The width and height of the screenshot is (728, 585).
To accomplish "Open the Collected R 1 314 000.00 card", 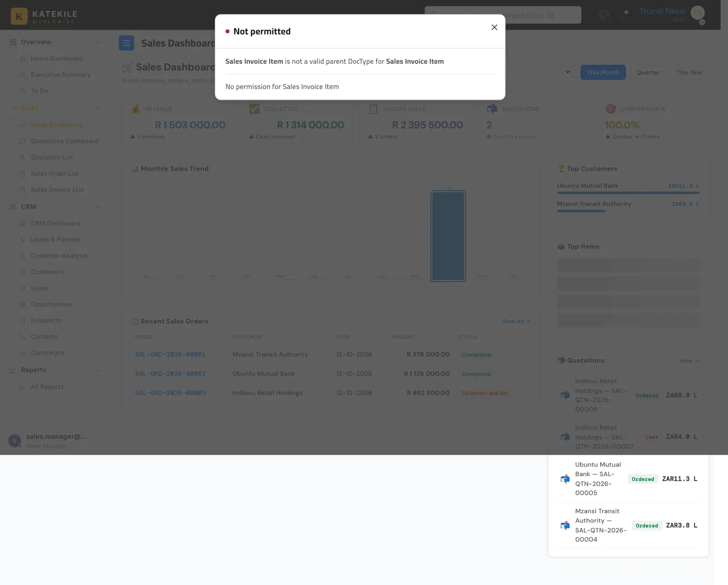I will click(x=297, y=123).
